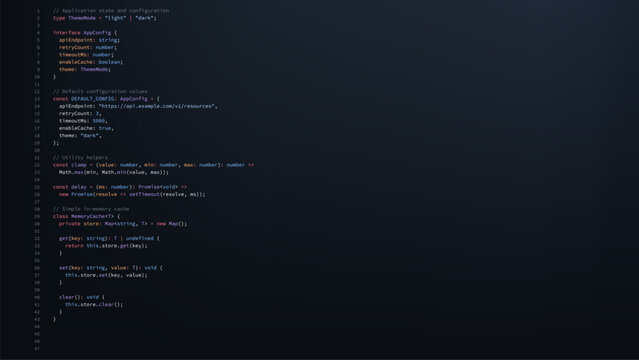This screenshot has height=360, width=639.
Task: Click the "this.store.set(key, value);" line
Action: (106, 275)
